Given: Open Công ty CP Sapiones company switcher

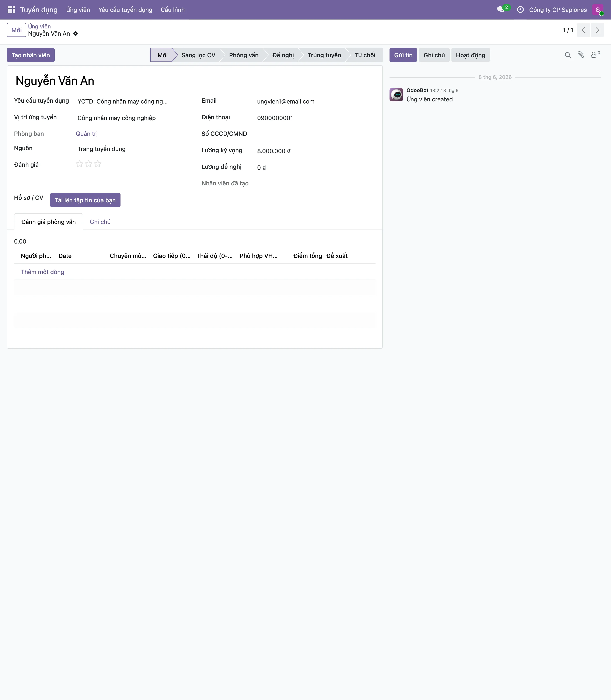Looking at the screenshot, I should (558, 10).
